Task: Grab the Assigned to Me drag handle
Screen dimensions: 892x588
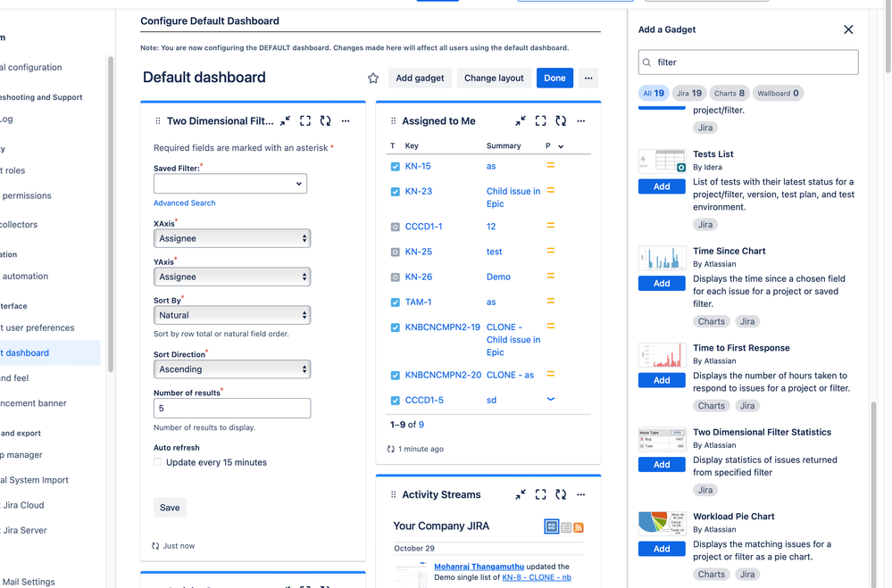Action: point(393,121)
